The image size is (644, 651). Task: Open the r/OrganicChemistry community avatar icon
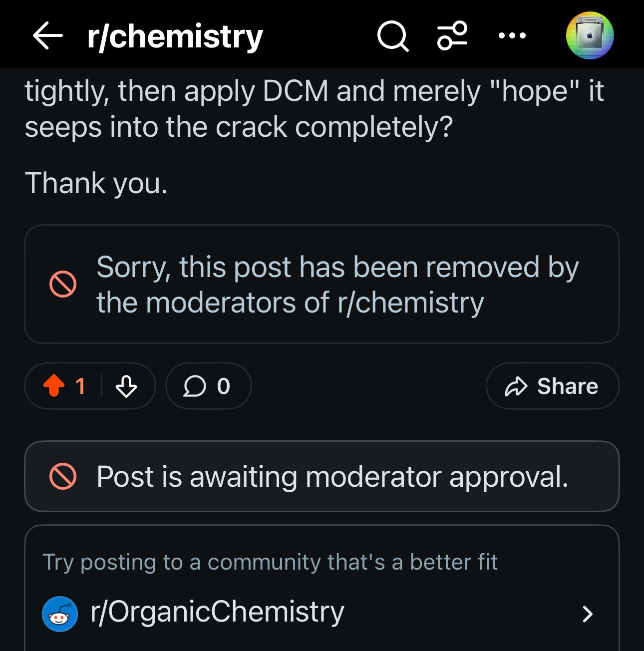(60, 614)
